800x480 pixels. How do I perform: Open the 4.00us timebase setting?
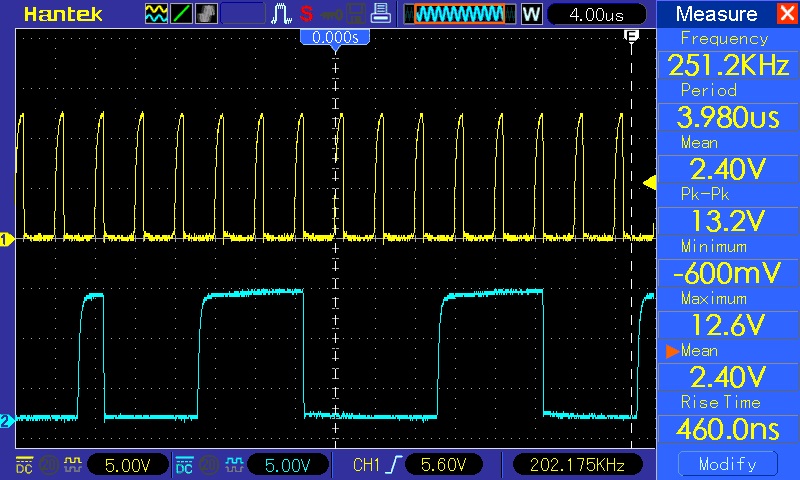596,14
